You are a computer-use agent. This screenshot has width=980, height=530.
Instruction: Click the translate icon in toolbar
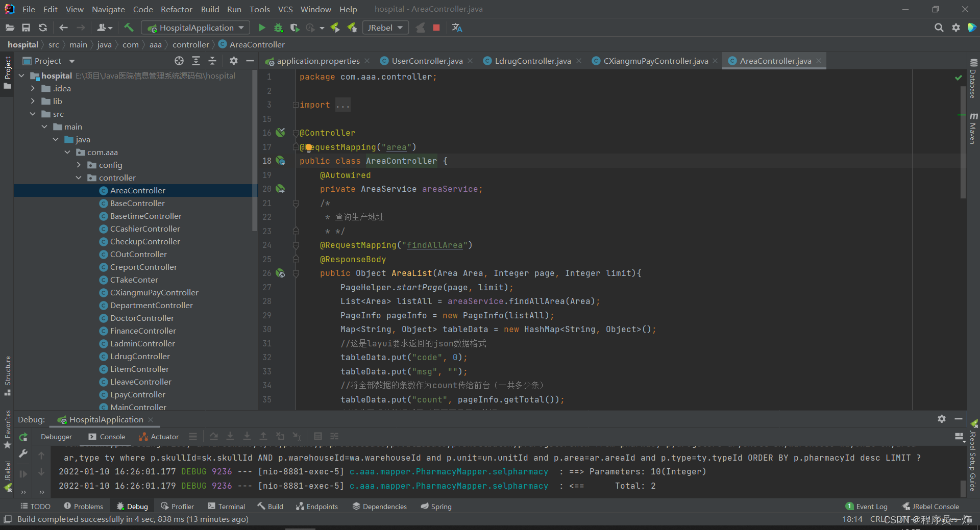[457, 28]
